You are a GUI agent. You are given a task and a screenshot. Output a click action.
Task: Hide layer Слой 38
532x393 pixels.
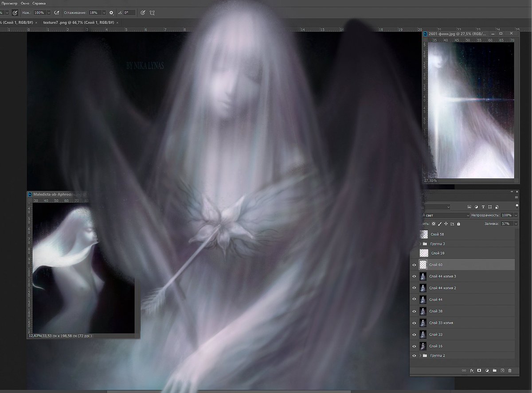click(x=414, y=311)
